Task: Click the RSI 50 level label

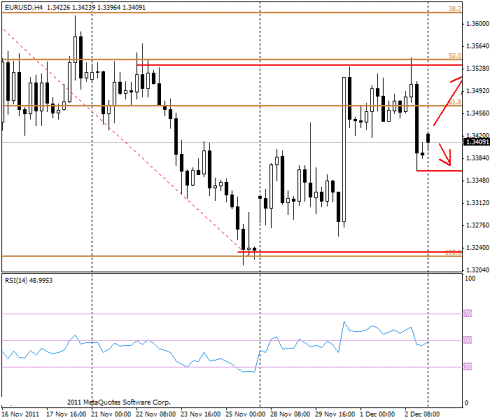Action: coord(468,340)
